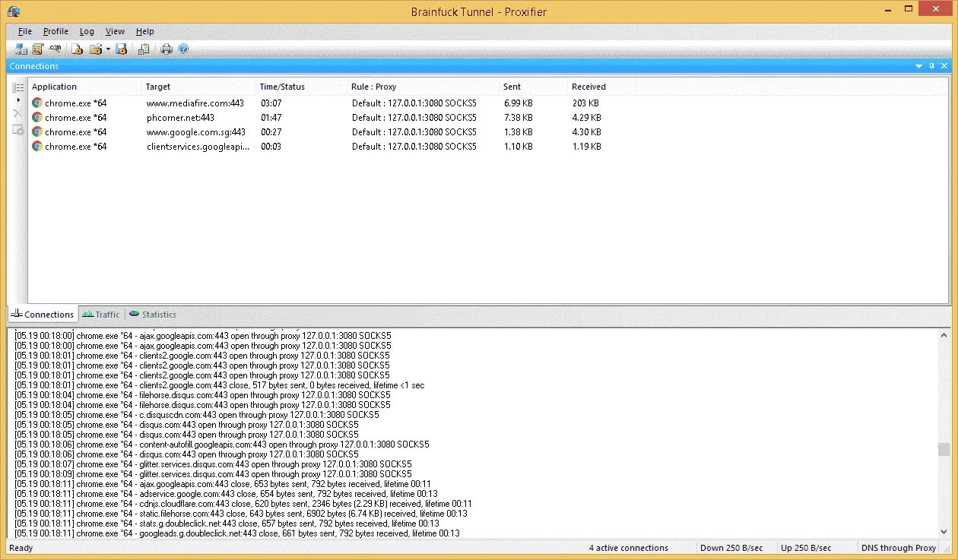
Task: Click Chrome icon in the clientservices.googleapi row
Action: pyautogui.click(x=37, y=146)
